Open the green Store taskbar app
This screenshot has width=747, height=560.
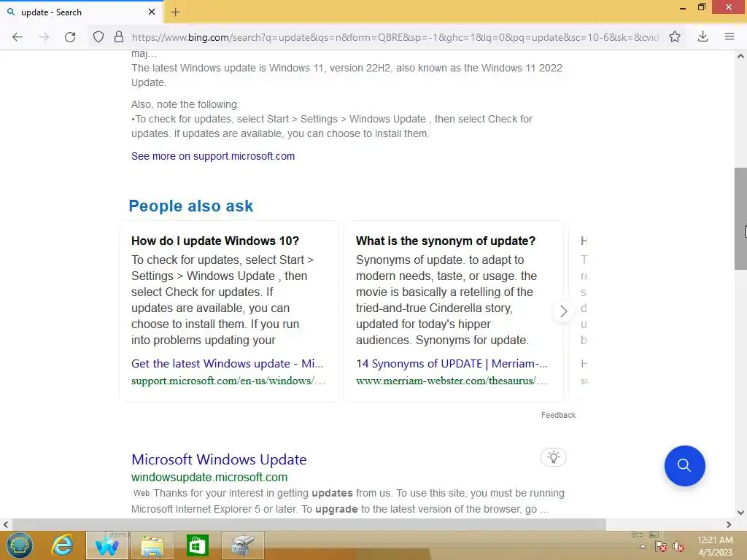197,545
